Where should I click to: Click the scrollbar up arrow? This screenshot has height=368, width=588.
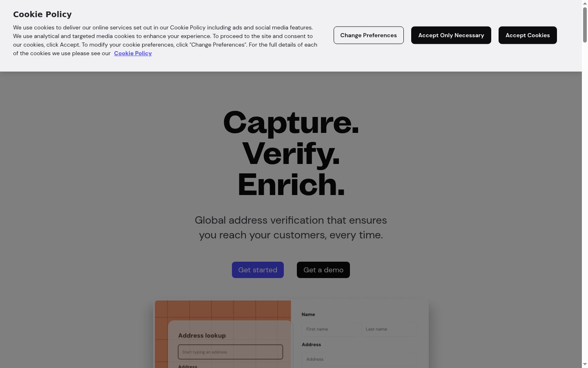coord(585,3)
